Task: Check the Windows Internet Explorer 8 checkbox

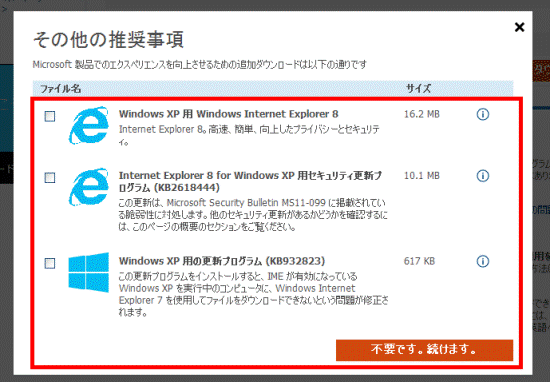Action: coord(50,116)
